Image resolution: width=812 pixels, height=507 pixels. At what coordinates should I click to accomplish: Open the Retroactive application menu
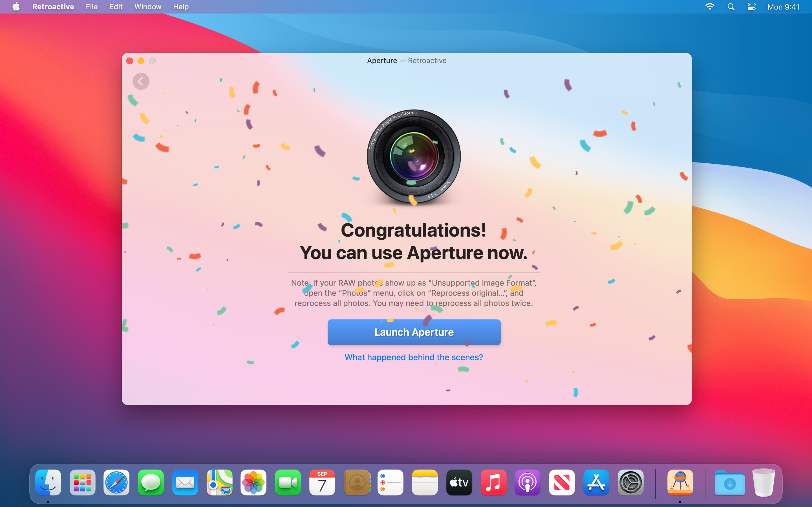click(x=53, y=7)
